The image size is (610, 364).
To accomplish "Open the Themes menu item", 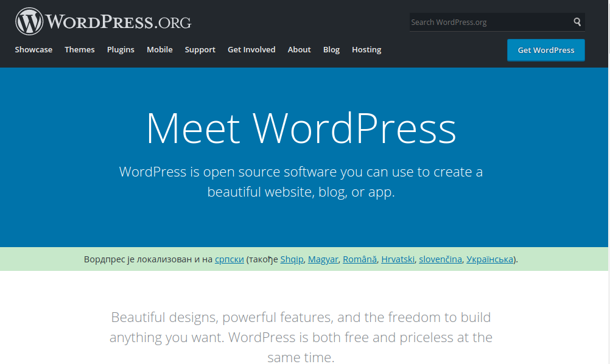I will [80, 50].
